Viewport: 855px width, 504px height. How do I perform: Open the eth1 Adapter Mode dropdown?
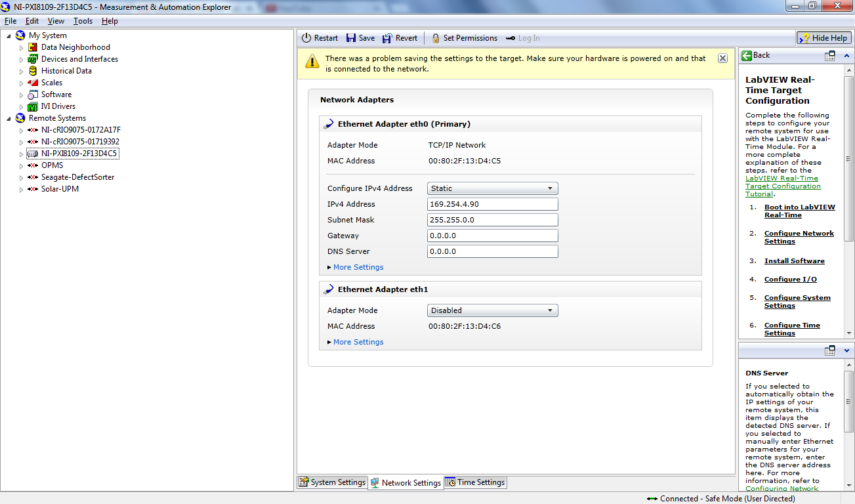[x=493, y=310]
